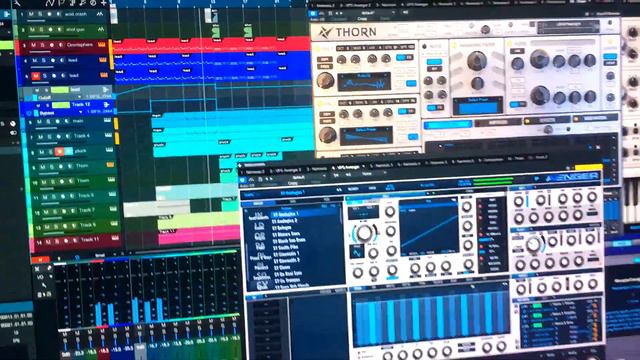Open Thorn harmonic filter Default Preset selector

pyautogui.click(x=478, y=106)
